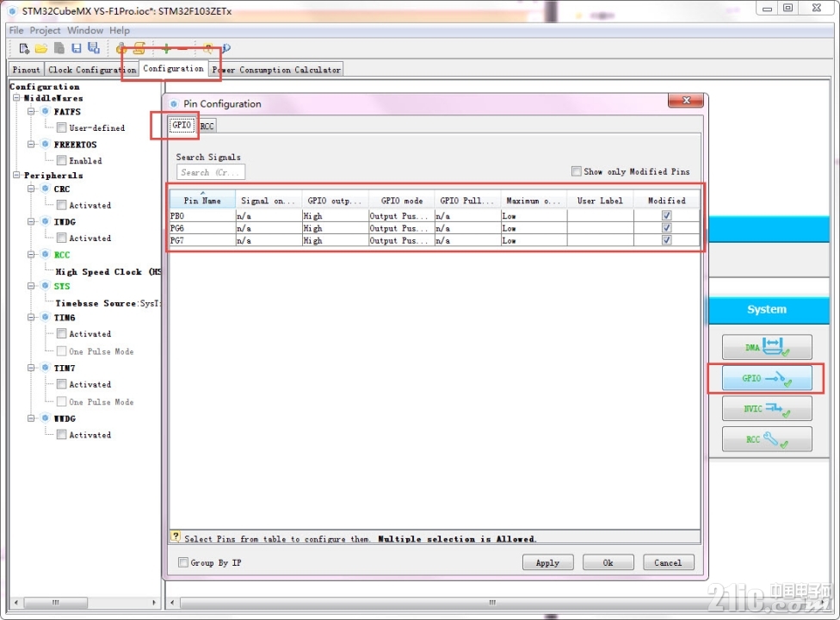Collapse the RCC tree node

pyautogui.click(x=31, y=255)
